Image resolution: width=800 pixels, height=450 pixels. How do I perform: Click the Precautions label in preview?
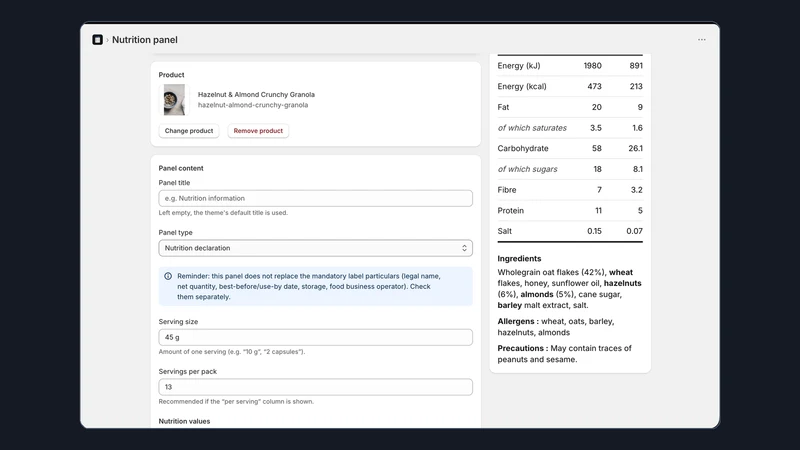point(523,348)
